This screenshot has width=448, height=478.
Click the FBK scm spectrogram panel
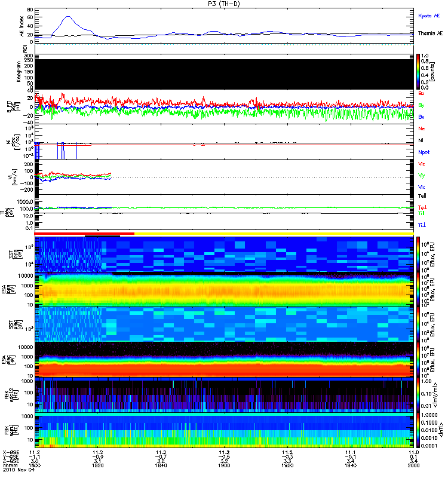[224, 430]
